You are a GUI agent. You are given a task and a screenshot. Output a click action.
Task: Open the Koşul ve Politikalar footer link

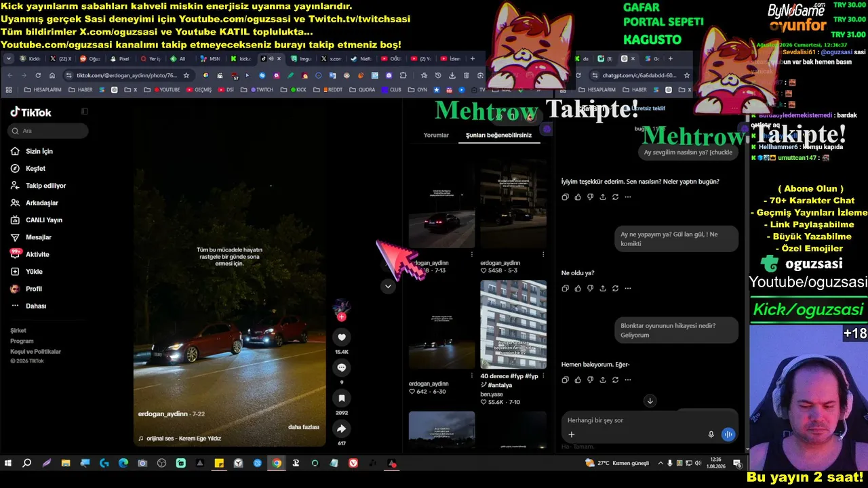35,352
